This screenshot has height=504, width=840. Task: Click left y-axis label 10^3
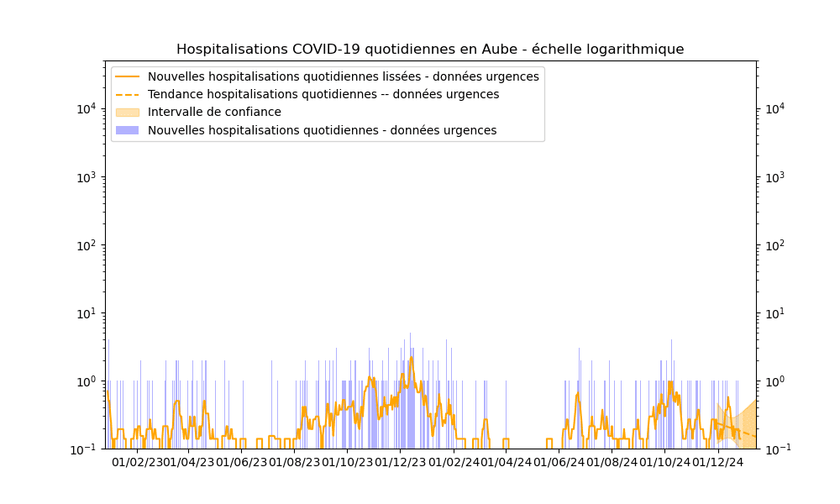[87, 176]
